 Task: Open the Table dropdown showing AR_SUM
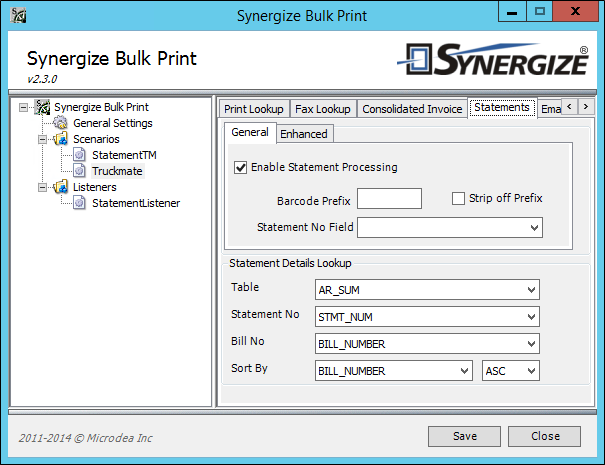click(531, 290)
